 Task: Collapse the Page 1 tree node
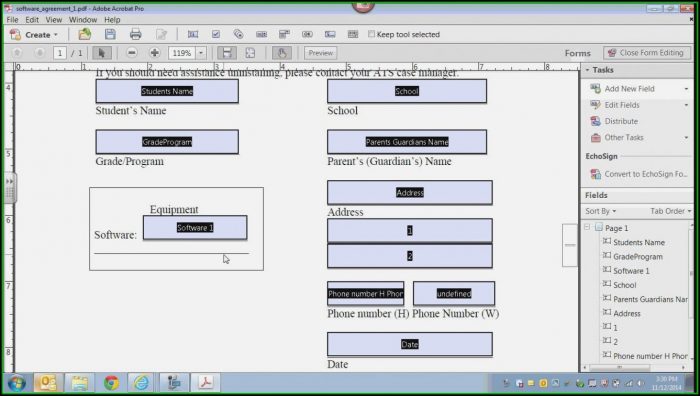[588, 227]
